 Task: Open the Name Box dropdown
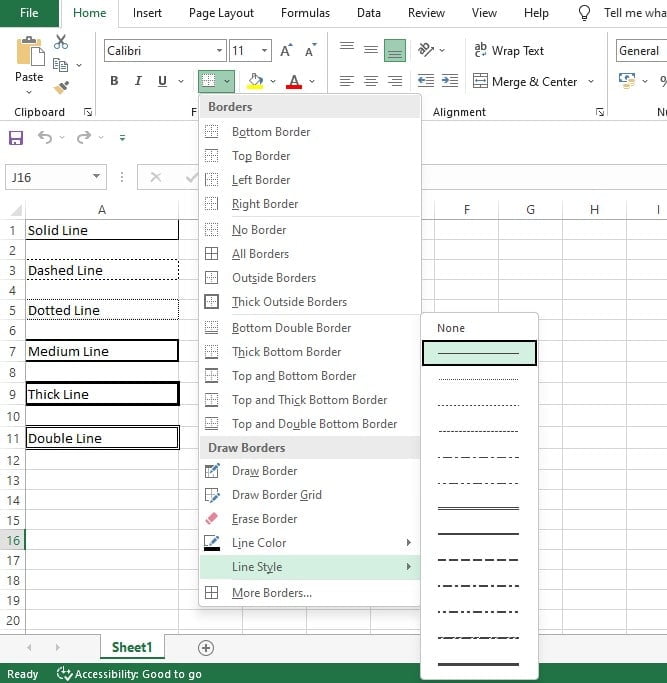(x=96, y=176)
